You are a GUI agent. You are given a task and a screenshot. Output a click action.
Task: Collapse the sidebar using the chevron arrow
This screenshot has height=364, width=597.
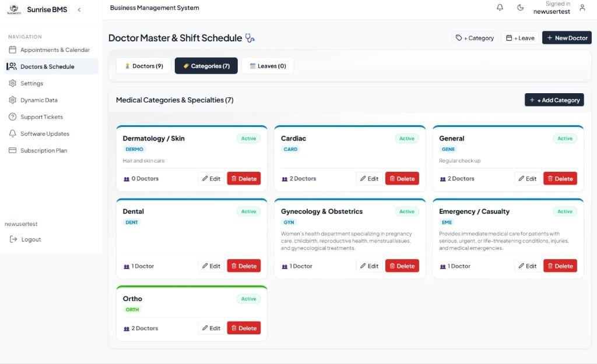coord(79,9)
